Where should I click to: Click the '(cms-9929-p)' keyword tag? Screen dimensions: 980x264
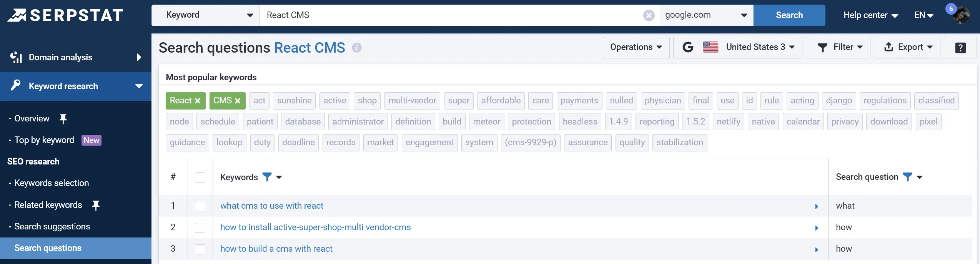(x=531, y=143)
